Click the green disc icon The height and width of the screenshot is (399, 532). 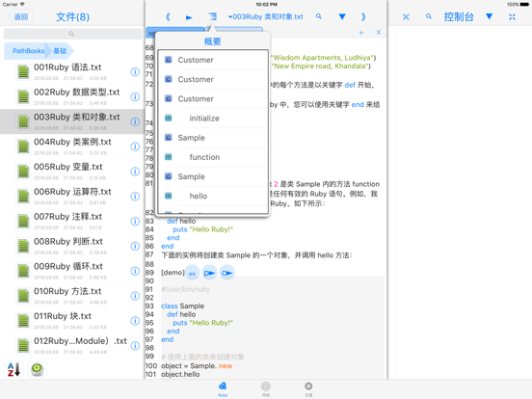[37, 369]
